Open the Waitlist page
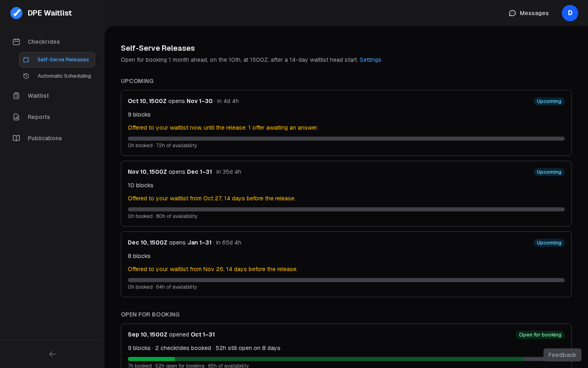 [52, 96]
